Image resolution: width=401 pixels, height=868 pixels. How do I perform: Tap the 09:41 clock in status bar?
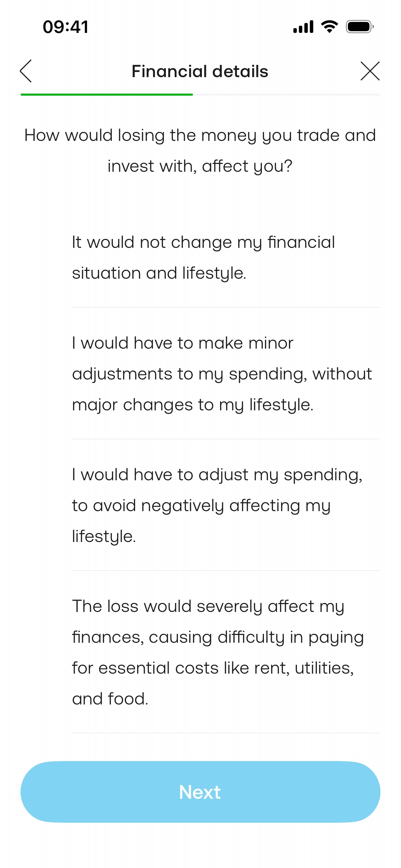click(65, 27)
